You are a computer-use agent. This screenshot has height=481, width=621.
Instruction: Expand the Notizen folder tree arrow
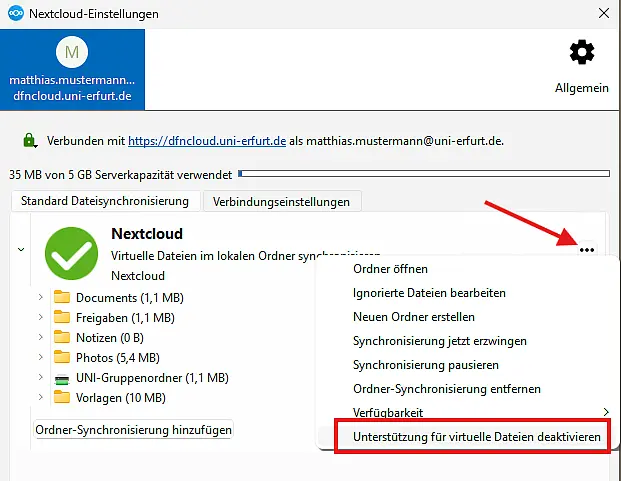[x=41, y=338]
